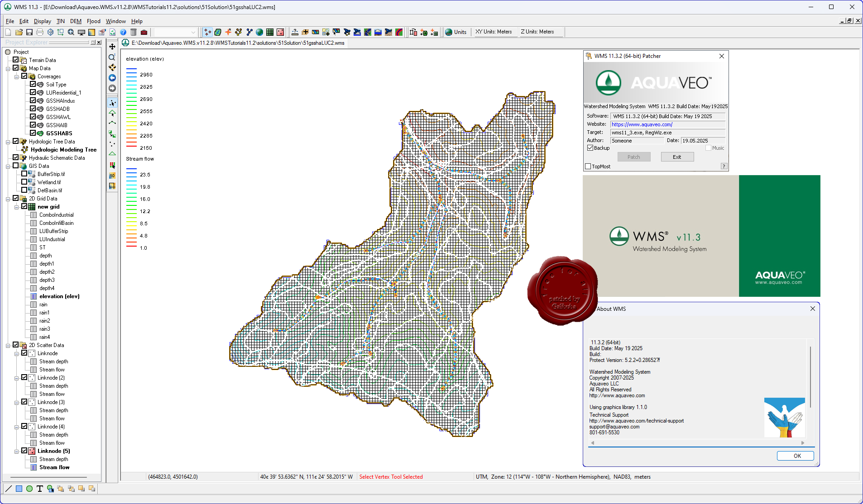Toggle GSSHADB coverage visibility checkbox
Viewport: 863px width, 504px height.
pos(33,109)
